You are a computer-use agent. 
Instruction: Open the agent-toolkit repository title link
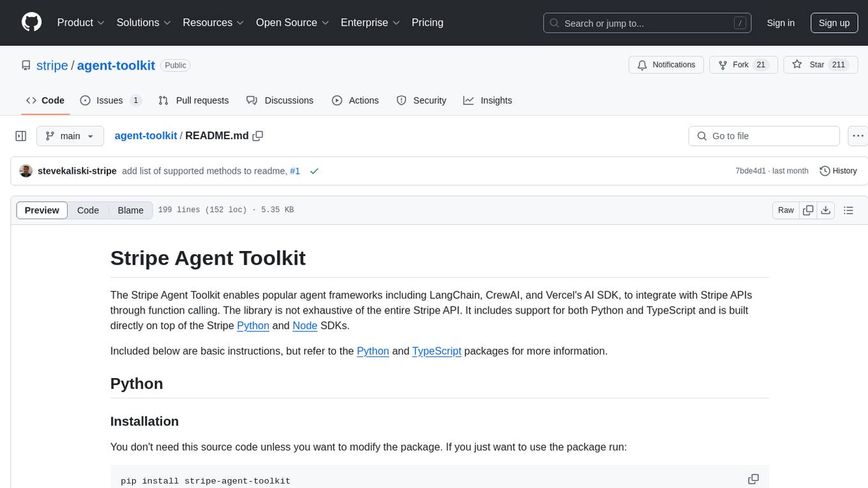[116, 65]
